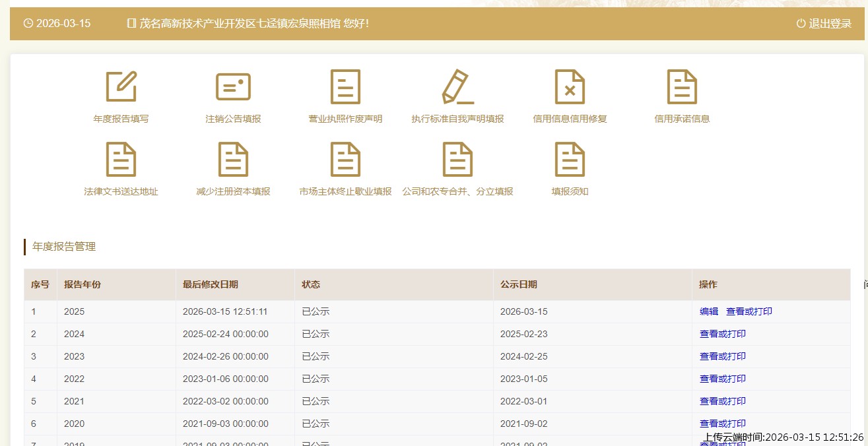The height and width of the screenshot is (446, 868).
Task: Click the 注销公告填报 icon
Action: point(233,87)
